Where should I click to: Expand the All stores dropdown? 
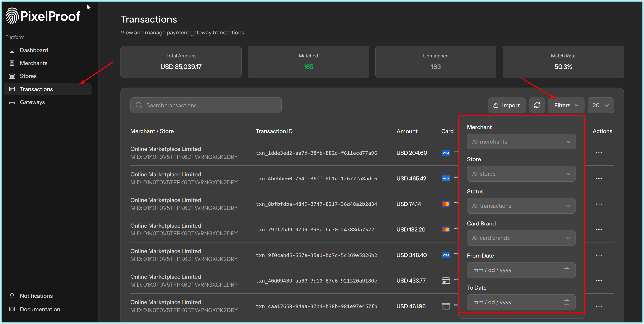coord(521,174)
